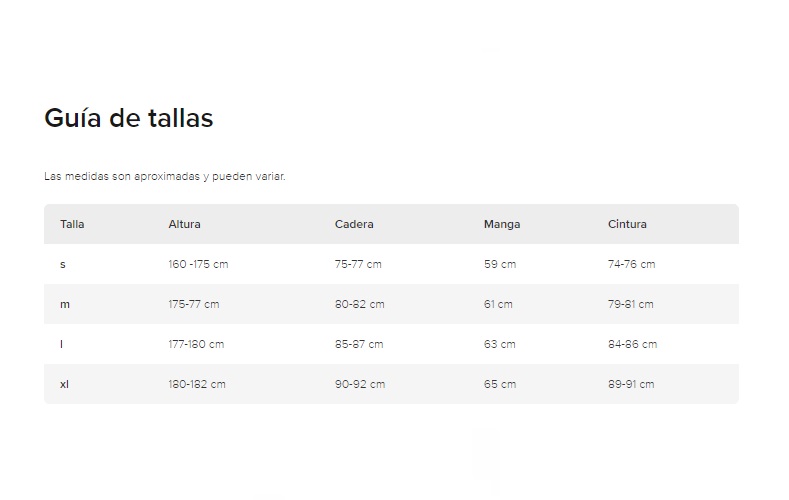Click the size 'xl' row label

click(x=64, y=384)
